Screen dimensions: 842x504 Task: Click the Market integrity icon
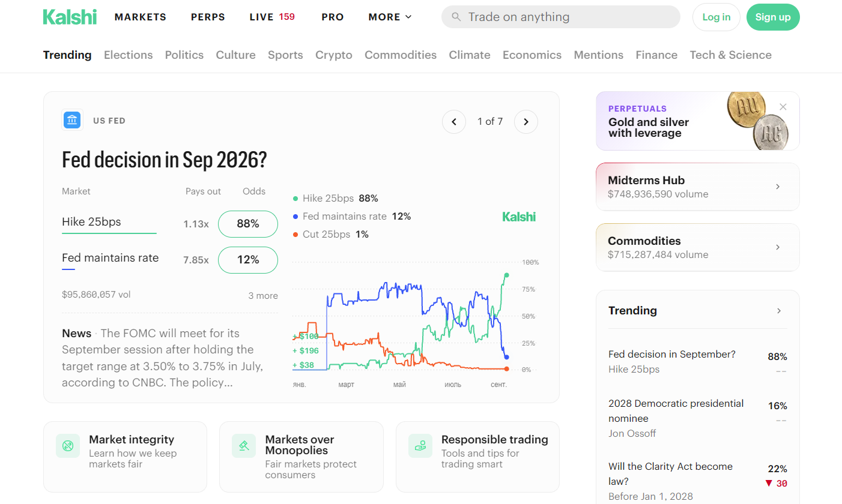click(x=68, y=446)
